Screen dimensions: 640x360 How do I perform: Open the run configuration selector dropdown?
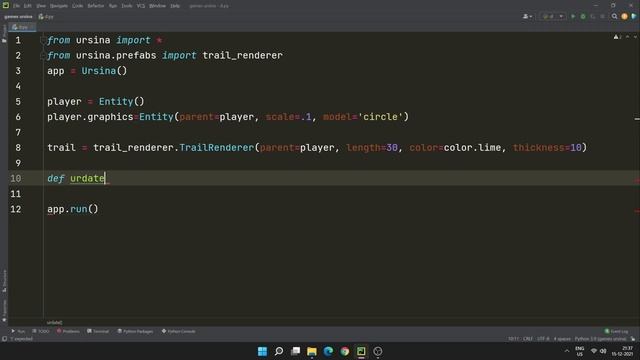click(x=553, y=16)
